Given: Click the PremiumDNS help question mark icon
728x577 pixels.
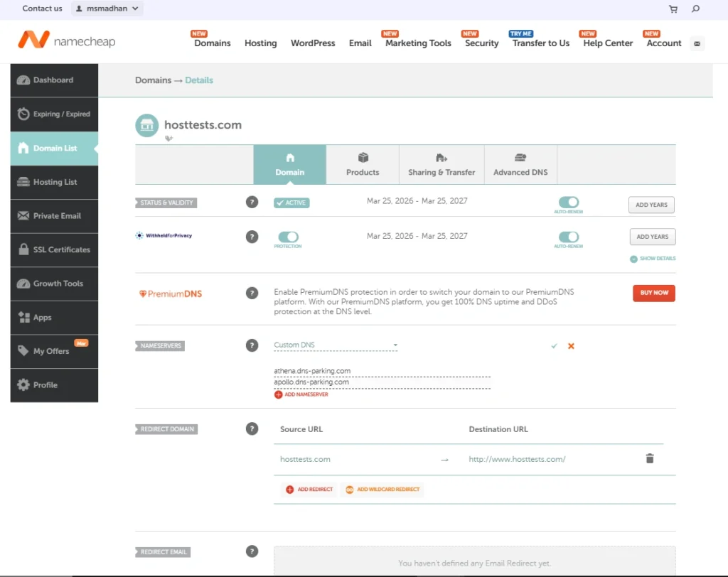Looking at the screenshot, I should pos(252,293).
